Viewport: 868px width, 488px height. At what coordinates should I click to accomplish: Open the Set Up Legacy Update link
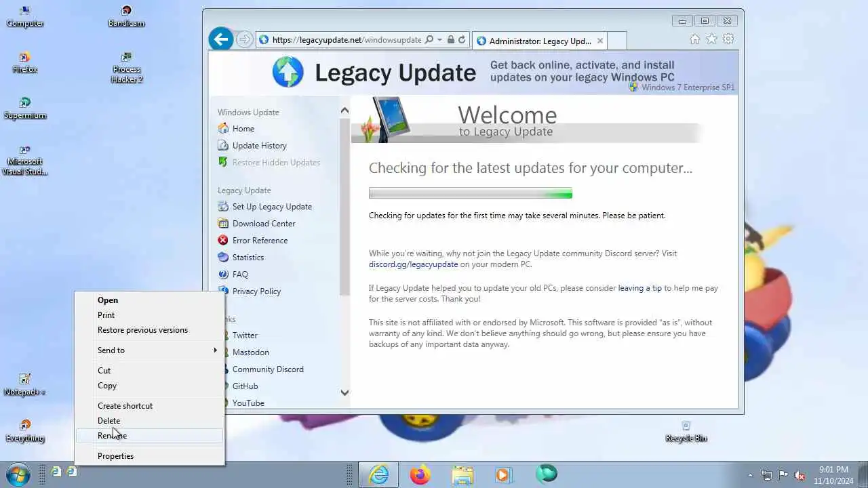[x=272, y=207]
